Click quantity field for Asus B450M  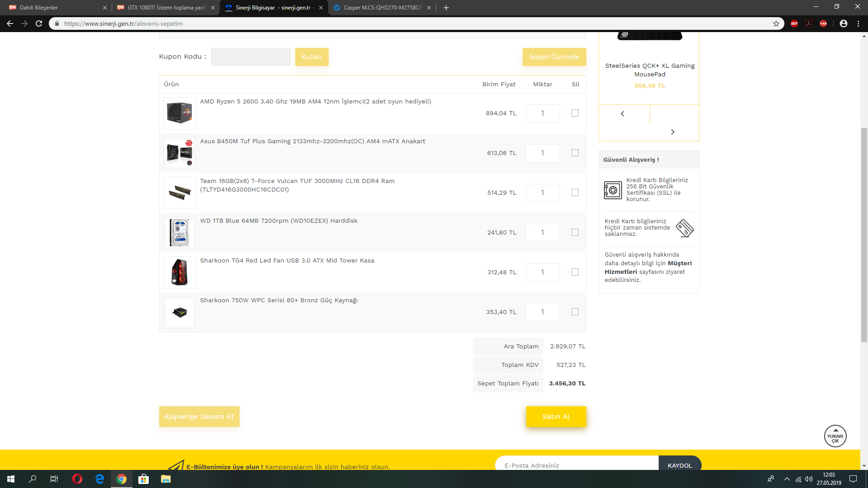542,153
